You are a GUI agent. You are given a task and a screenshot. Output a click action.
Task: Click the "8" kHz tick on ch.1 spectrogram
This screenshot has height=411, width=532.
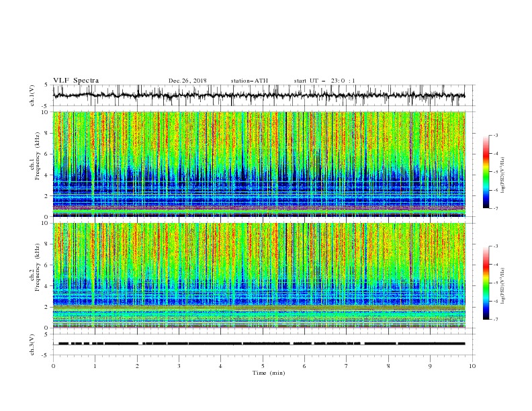pyautogui.click(x=46, y=133)
